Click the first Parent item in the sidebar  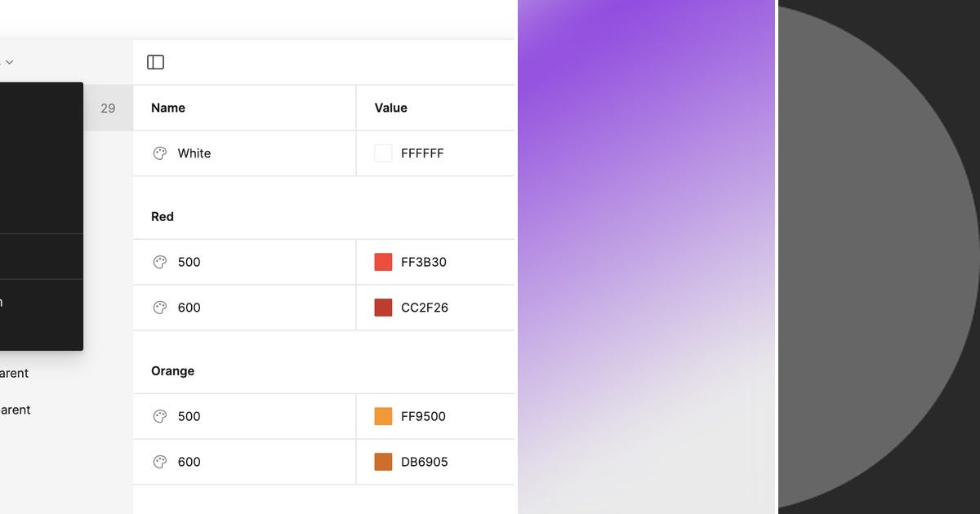pos(14,373)
